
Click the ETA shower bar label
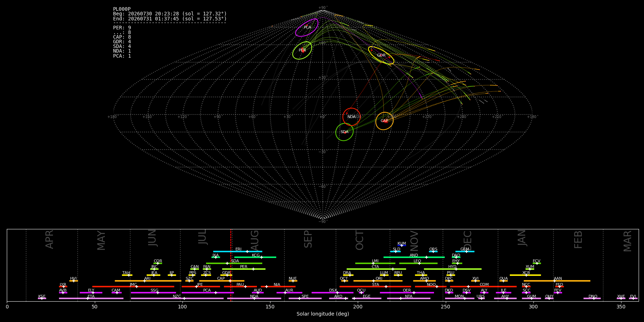[x=91, y=297]
